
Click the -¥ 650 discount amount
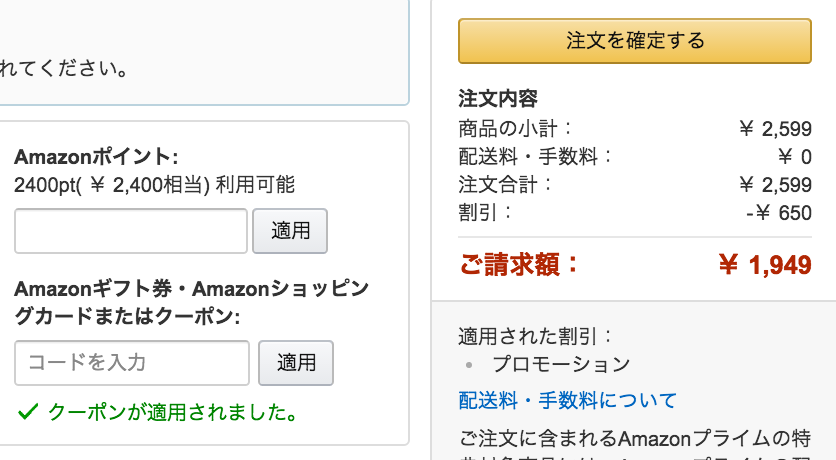click(778, 213)
